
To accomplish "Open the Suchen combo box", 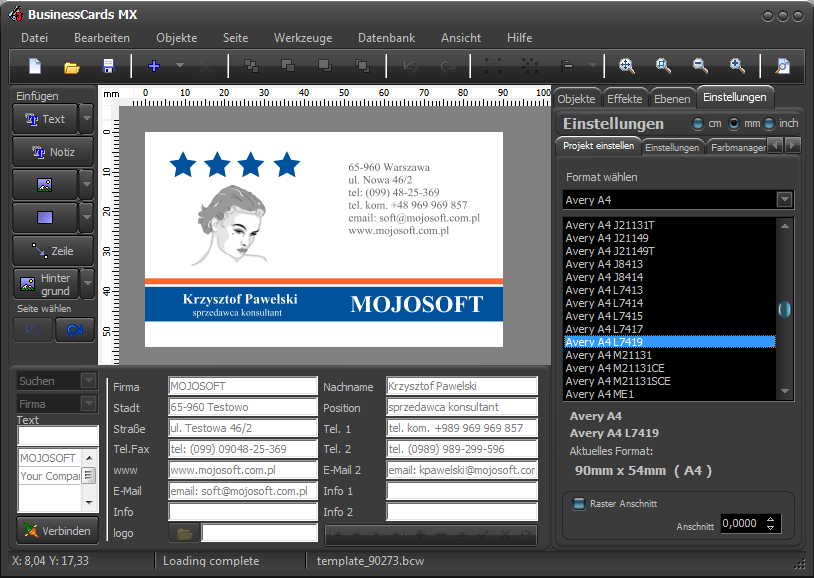I will (89, 381).
